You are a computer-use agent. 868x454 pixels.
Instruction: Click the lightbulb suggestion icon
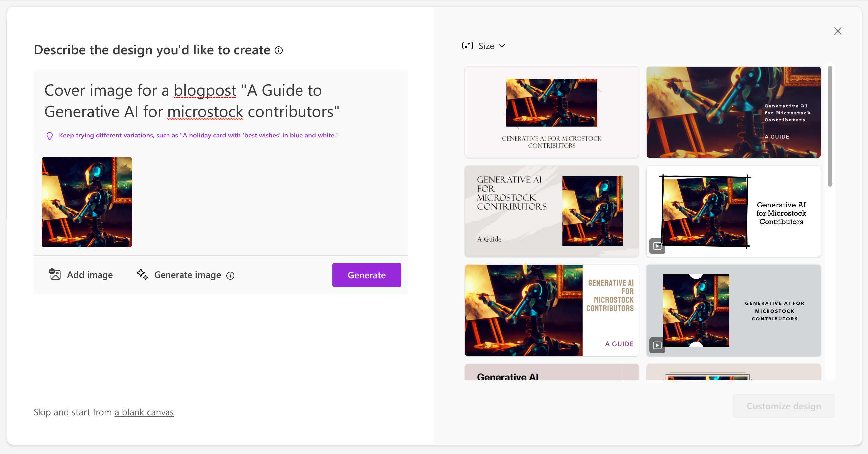coord(50,136)
